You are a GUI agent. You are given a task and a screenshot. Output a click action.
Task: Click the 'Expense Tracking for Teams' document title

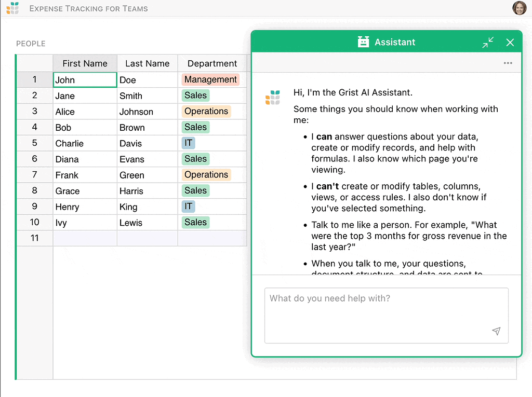(88, 8)
